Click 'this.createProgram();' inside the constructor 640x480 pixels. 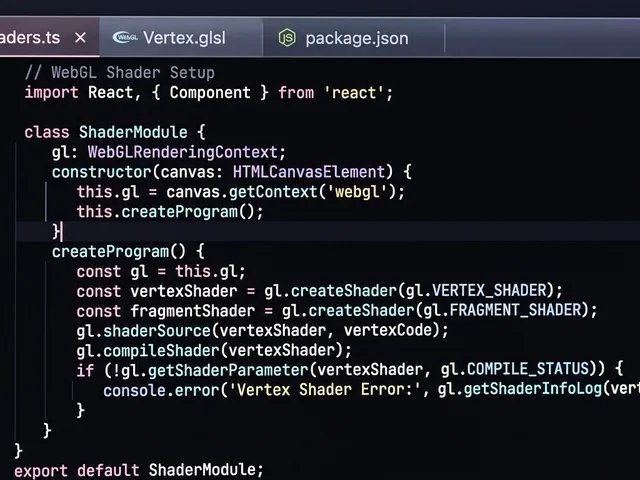click(x=170, y=212)
